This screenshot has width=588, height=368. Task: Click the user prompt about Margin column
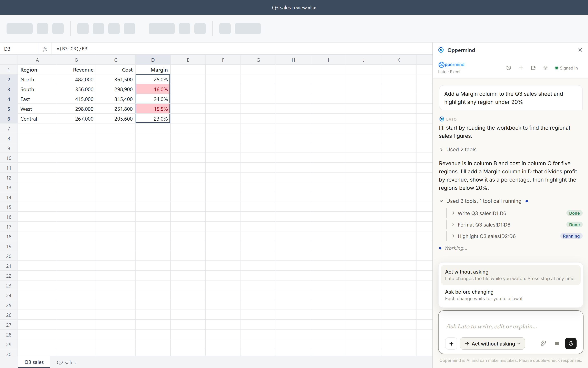[510, 98]
